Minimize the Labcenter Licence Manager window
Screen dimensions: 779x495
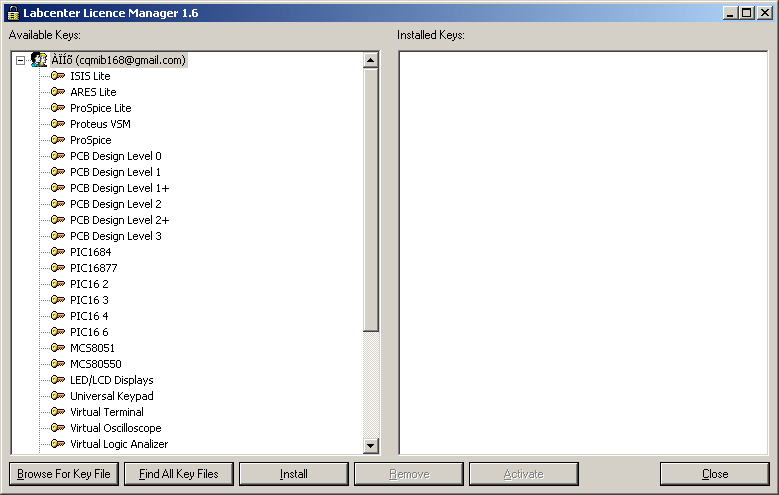coord(730,13)
